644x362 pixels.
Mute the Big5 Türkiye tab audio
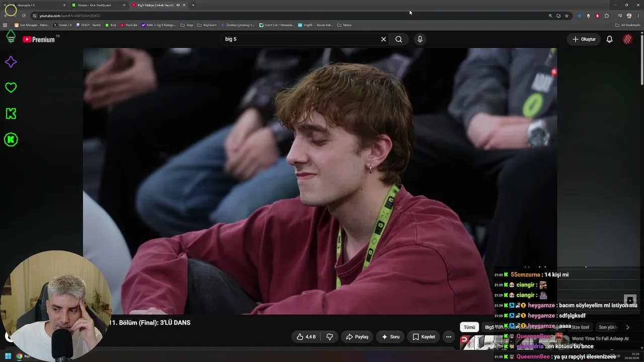(178, 5)
